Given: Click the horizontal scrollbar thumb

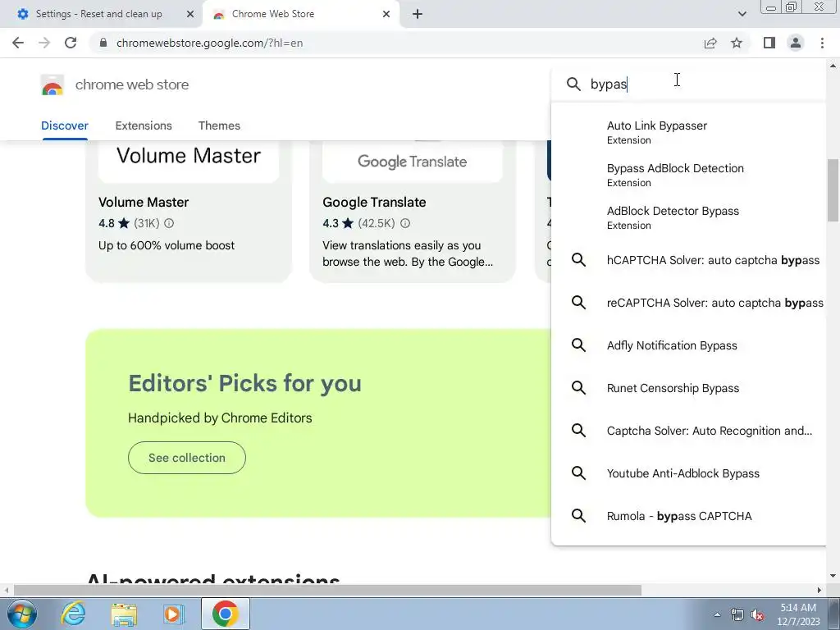Looking at the screenshot, I should point(327,591).
